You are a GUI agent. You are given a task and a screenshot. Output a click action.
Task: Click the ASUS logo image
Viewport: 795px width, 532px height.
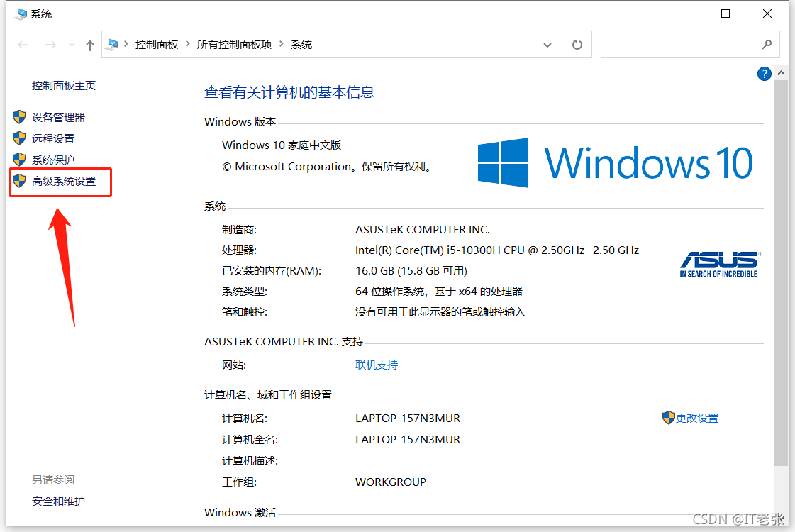[x=719, y=264]
